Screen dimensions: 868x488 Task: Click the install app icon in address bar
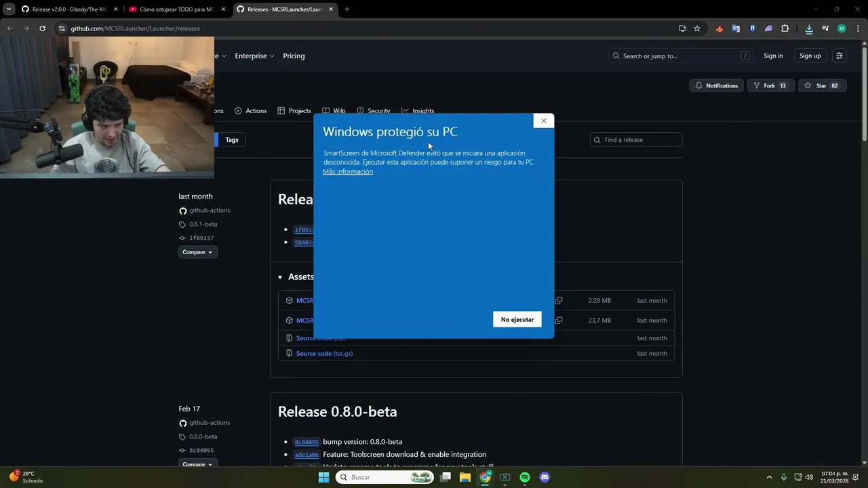[x=682, y=28]
